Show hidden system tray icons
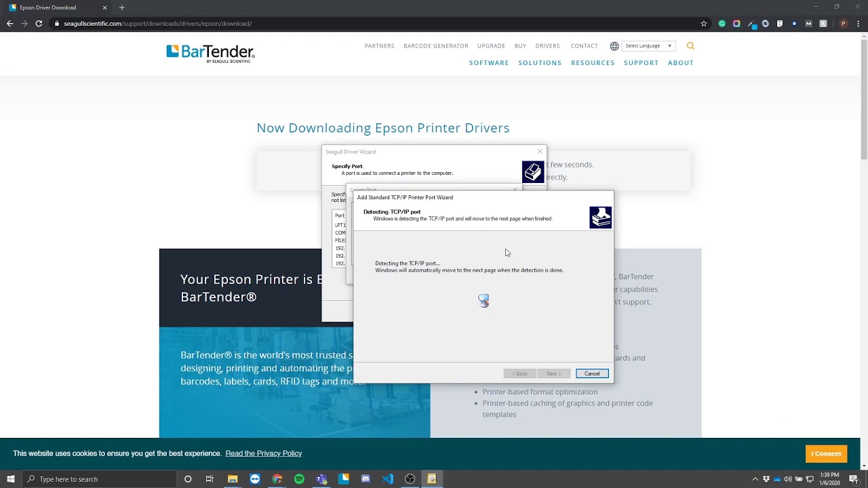 pos(755,479)
